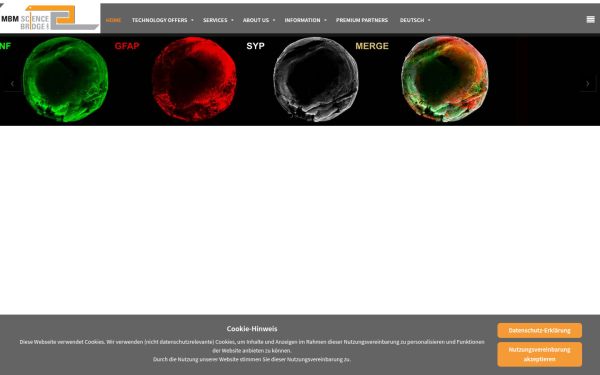The image size is (600, 375).
Task: Open the hamburger menu icon
Action: (590, 20)
